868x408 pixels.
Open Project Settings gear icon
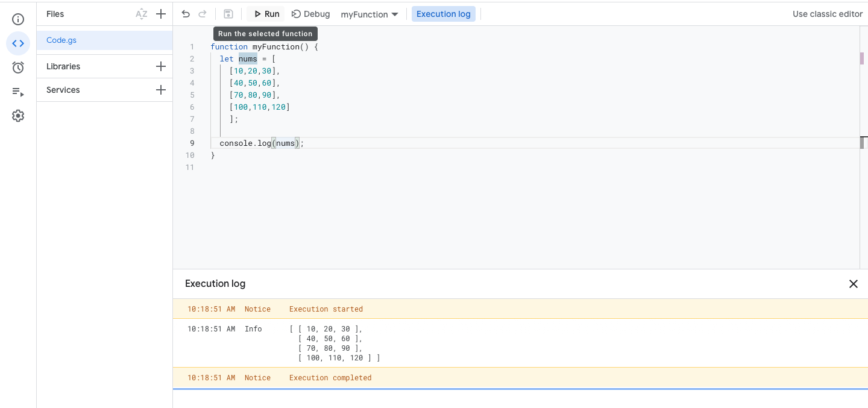pos(18,116)
